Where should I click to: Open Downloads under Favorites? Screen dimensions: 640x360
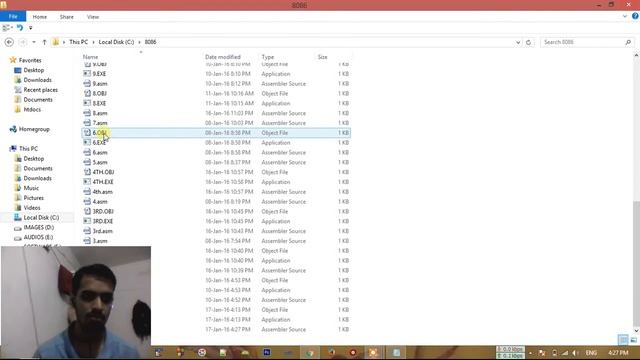38,80
